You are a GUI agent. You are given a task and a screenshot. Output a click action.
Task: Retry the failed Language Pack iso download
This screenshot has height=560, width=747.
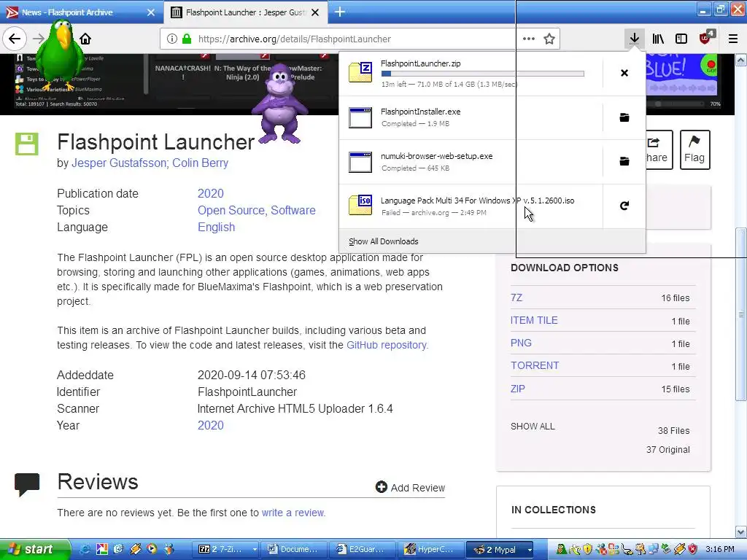[624, 206]
